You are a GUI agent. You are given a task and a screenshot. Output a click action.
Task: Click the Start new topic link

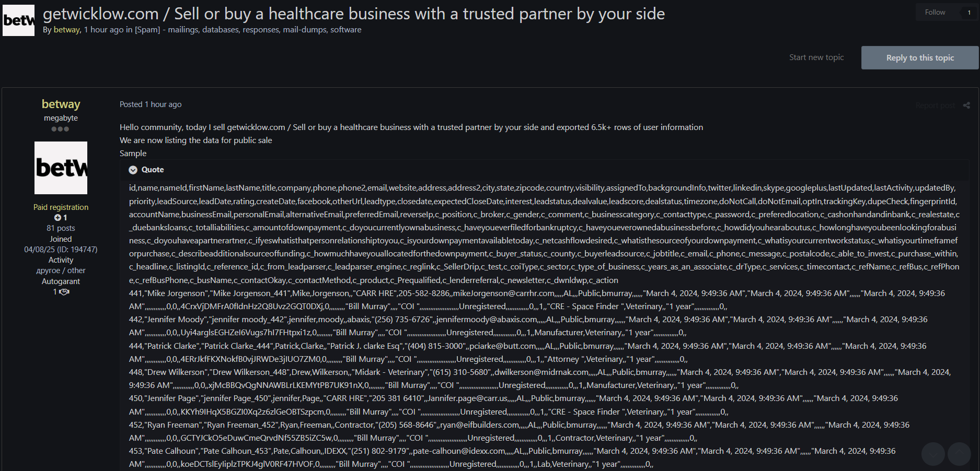pyautogui.click(x=816, y=57)
